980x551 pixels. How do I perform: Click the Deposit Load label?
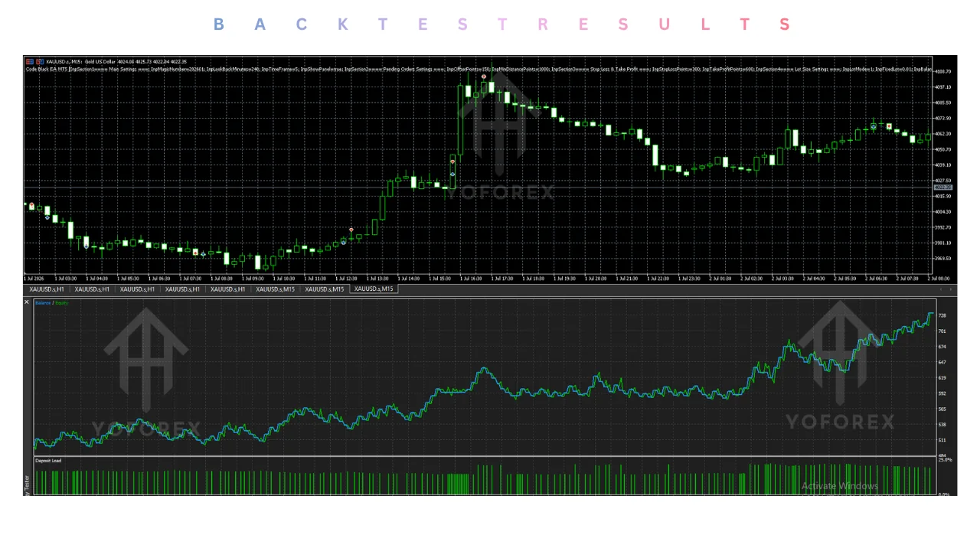(48, 461)
